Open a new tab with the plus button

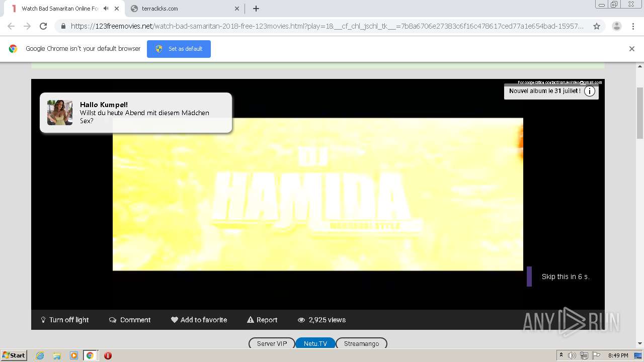(x=256, y=9)
